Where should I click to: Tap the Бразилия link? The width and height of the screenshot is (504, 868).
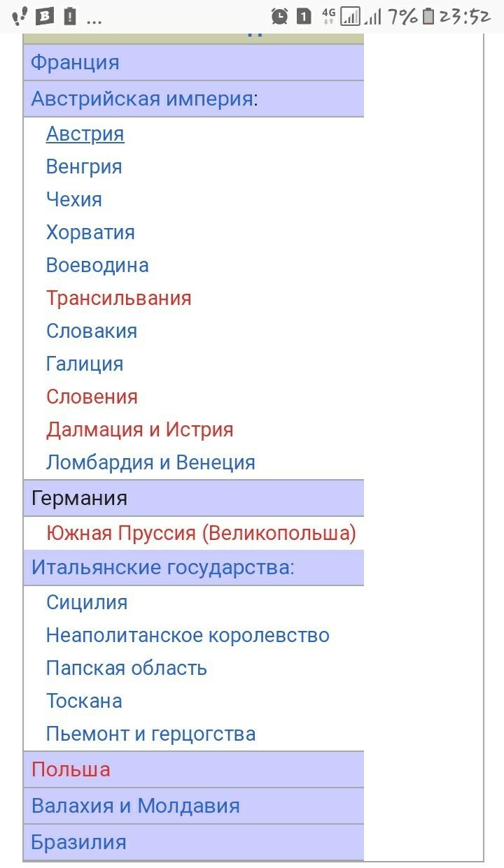pos(78,842)
